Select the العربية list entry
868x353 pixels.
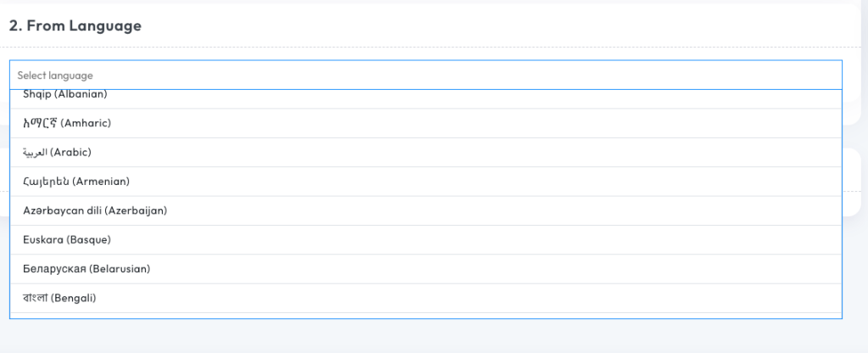(57, 153)
